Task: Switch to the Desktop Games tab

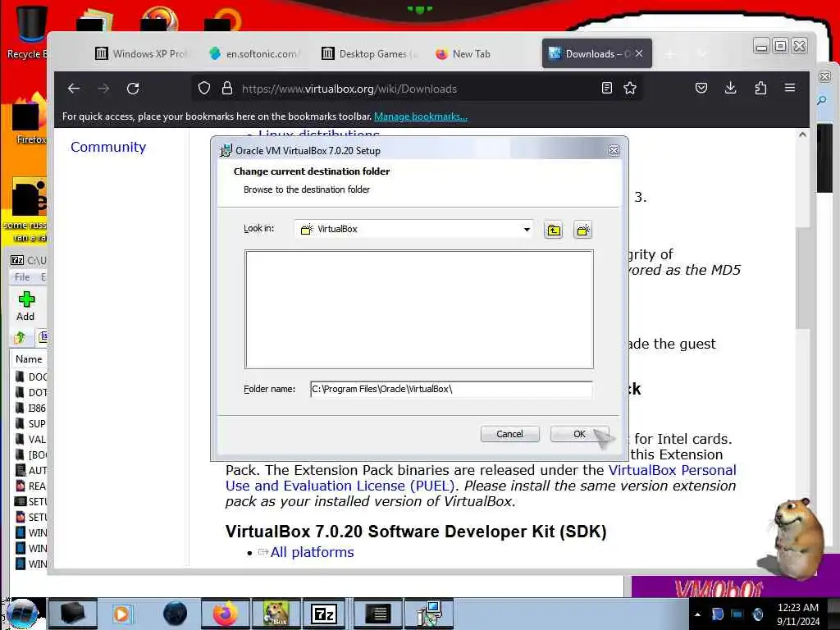Action: [370, 53]
